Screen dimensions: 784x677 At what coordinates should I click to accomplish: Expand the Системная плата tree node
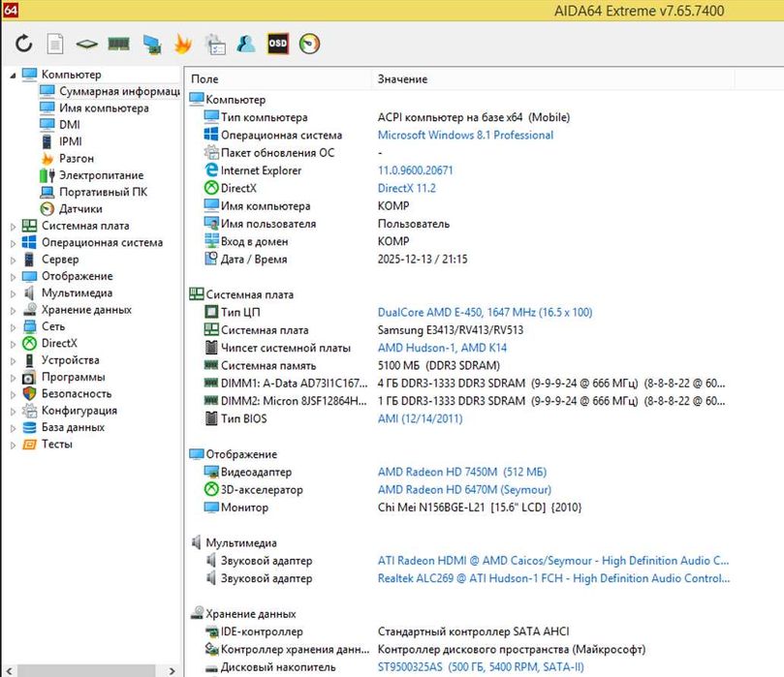tap(13, 227)
